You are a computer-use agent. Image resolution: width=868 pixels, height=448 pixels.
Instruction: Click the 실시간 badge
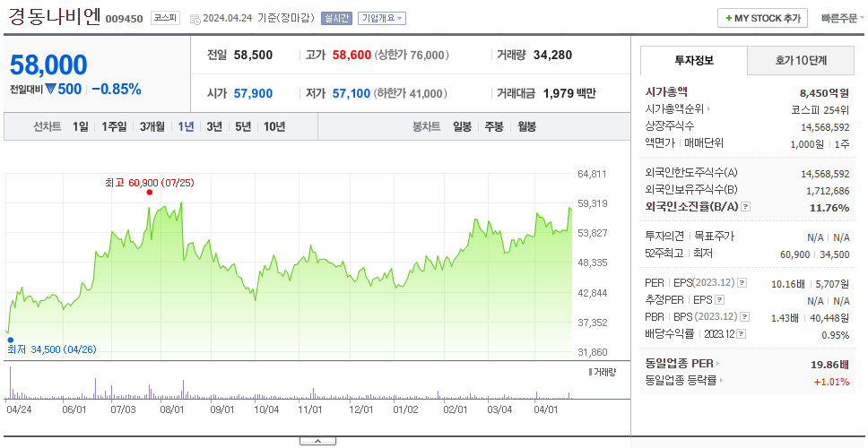pos(336,18)
